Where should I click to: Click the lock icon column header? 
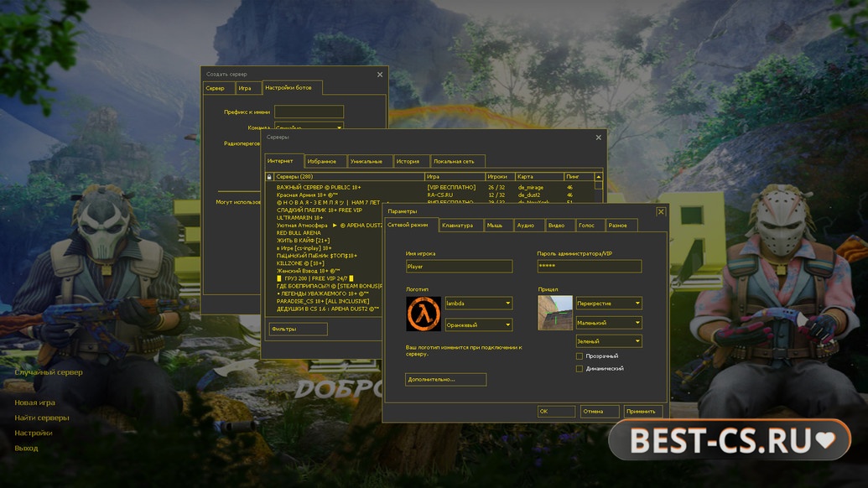point(269,176)
